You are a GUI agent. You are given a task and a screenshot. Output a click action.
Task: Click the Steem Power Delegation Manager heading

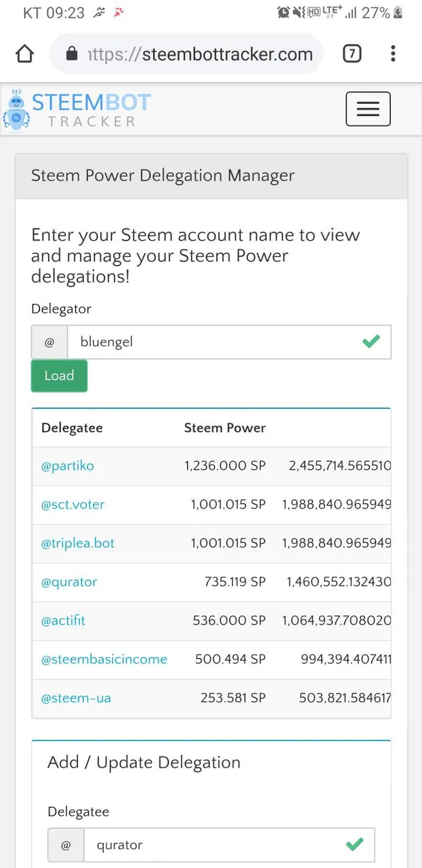[163, 176]
